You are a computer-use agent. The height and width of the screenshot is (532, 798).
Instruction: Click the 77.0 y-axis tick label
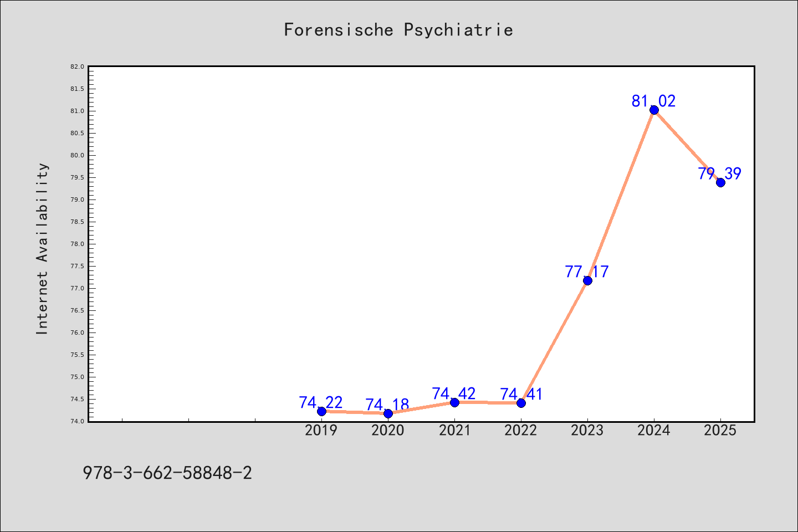click(78, 288)
